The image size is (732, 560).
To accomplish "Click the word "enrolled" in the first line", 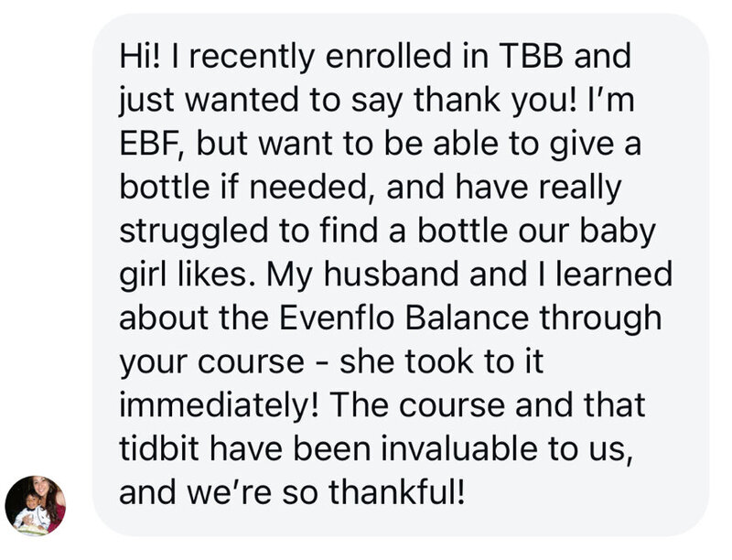I will [388, 56].
